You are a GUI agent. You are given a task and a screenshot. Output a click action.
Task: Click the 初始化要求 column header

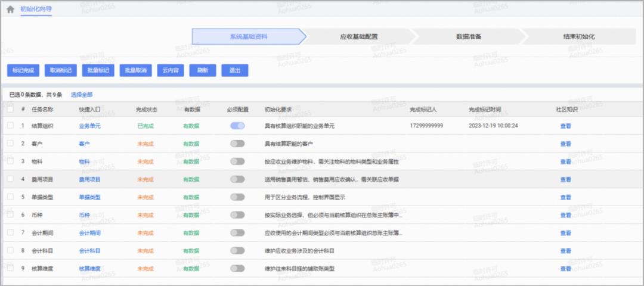[278, 110]
